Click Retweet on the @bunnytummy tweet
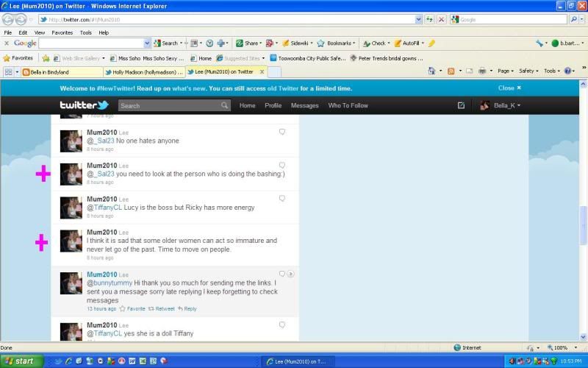 162,308
